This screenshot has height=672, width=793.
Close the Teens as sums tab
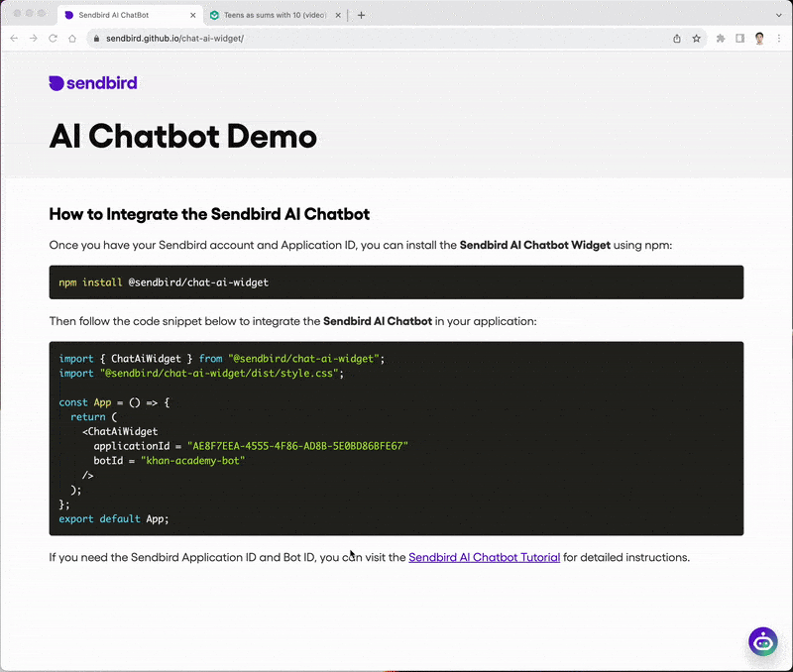(338, 15)
